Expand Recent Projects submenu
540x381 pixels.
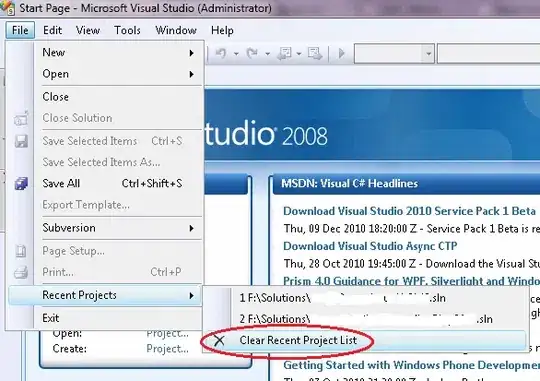(x=105, y=295)
